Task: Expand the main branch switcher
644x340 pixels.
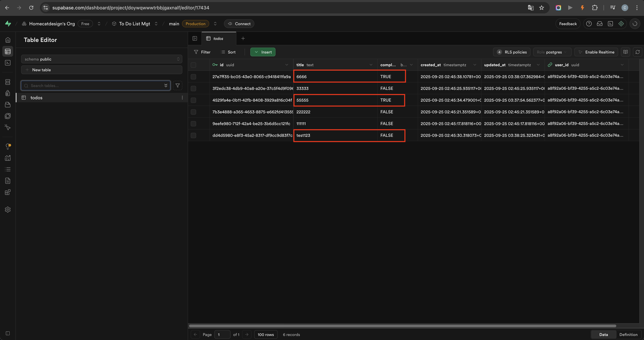Action: pos(215,24)
